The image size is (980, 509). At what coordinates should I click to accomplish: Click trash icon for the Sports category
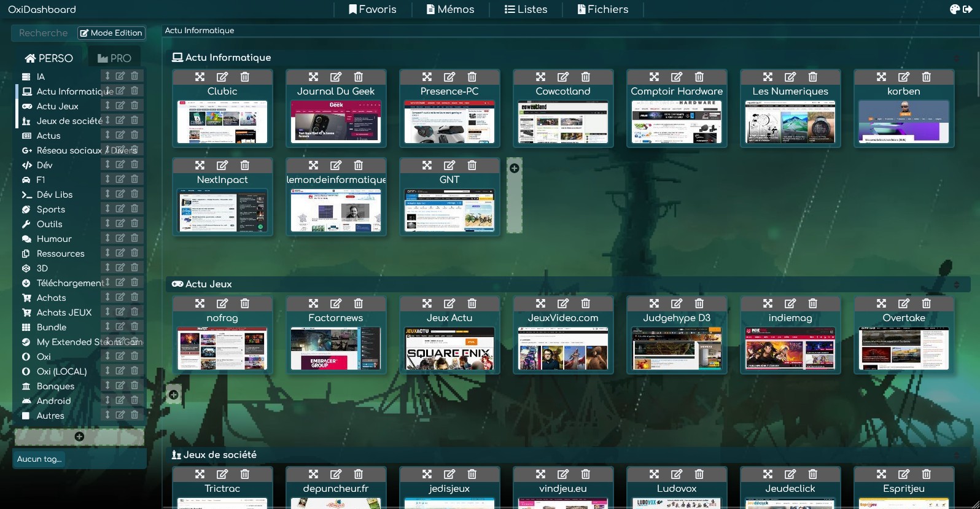pos(134,209)
